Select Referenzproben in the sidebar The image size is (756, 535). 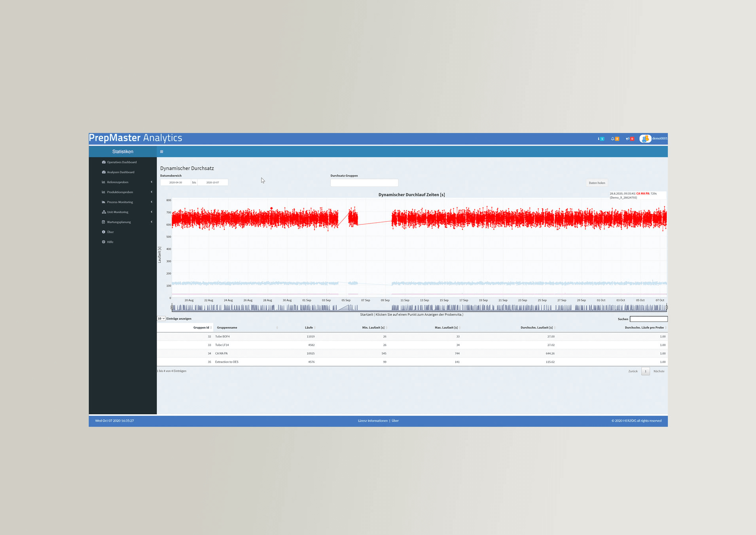point(117,182)
